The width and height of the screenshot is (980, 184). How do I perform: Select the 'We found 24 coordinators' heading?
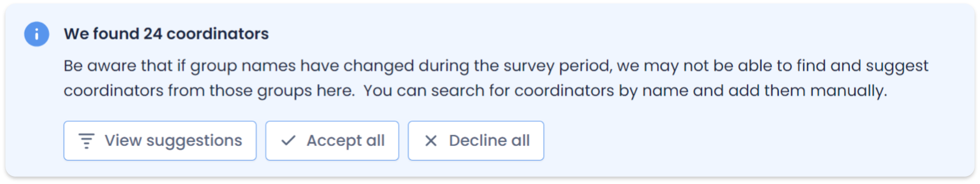click(166, 34)
